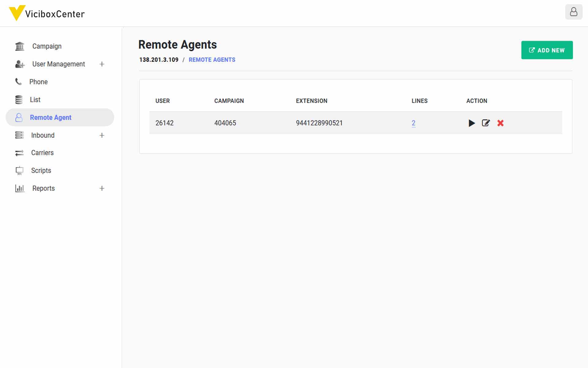This screenshot has width=588, height=368.
Task: Delete remote agent 26142 with the red X
Action: 500,123
